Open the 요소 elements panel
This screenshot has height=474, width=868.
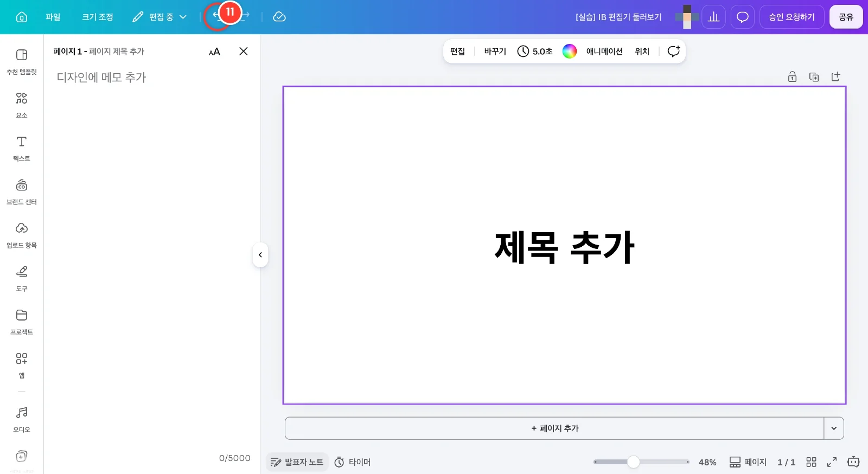coord(22,105)
